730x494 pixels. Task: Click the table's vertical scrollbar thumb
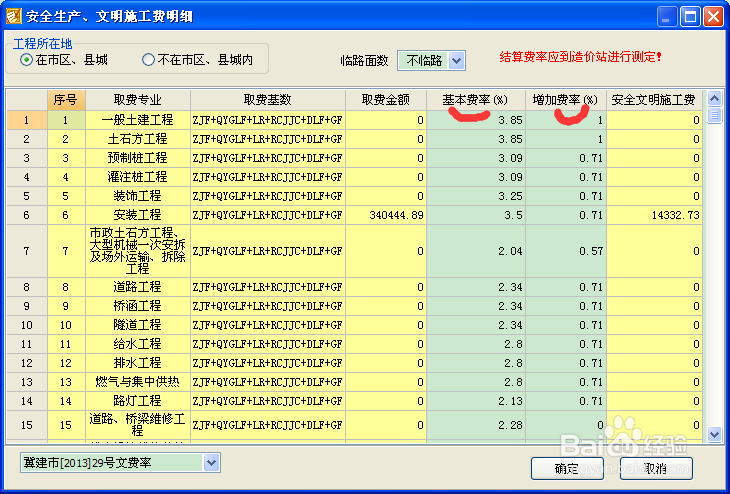[x=714, y=115]
